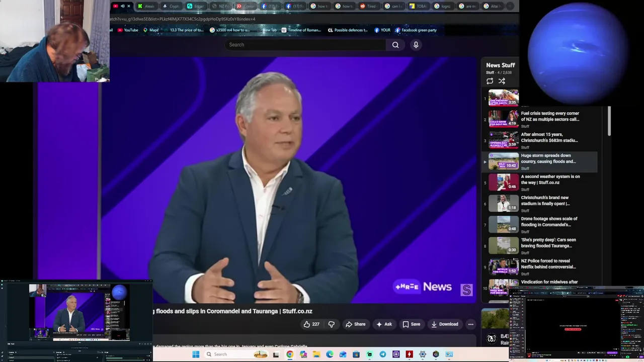
Task: Start voice search with the microphone icon
Action: tap(416, 45)
